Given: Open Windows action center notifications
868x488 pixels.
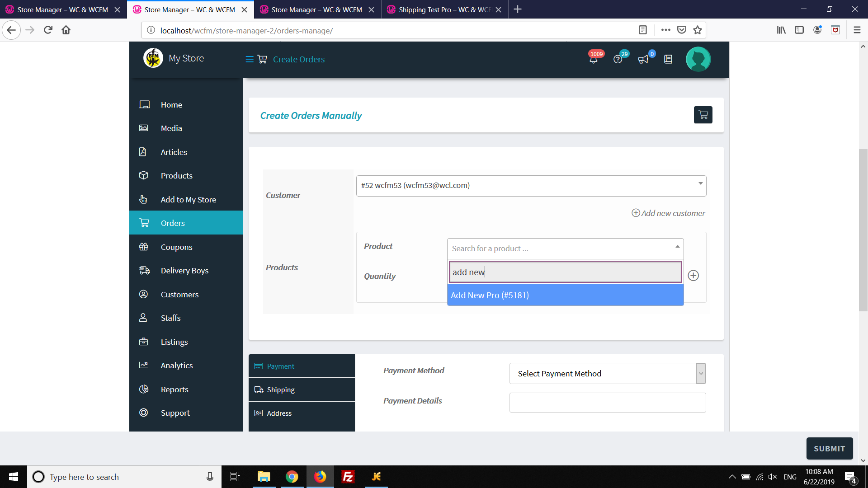Looking at the screenshot, I should coord(850,477).
